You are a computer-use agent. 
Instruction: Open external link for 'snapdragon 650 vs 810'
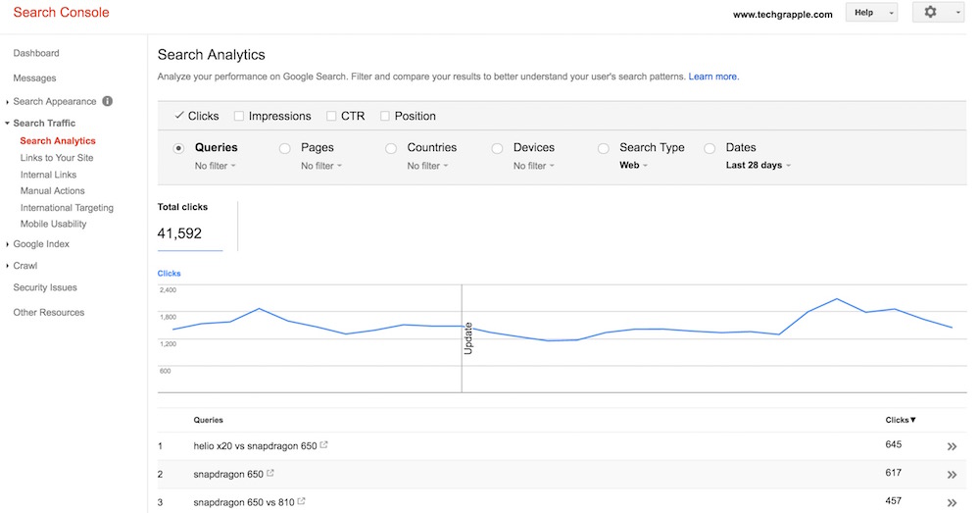[x=302, y=501]
